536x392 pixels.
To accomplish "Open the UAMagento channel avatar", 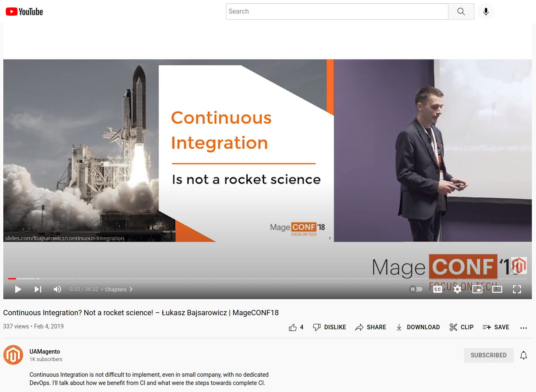I will point(13,355).
